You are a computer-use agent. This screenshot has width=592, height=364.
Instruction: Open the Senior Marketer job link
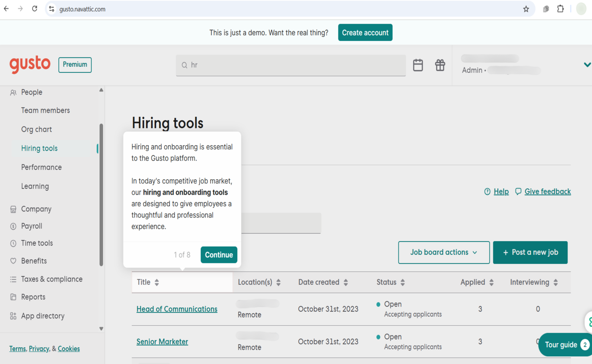(x=162, y=342)
